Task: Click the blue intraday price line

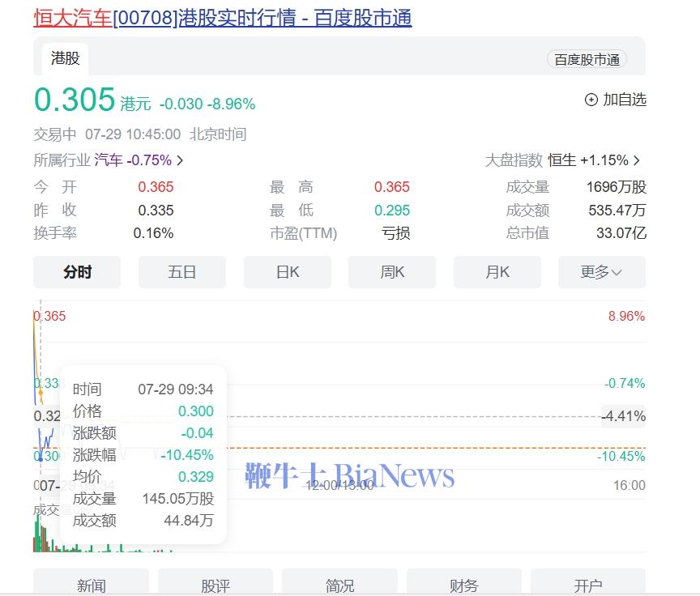Action: pyautogui.click(x=46, y=440)
